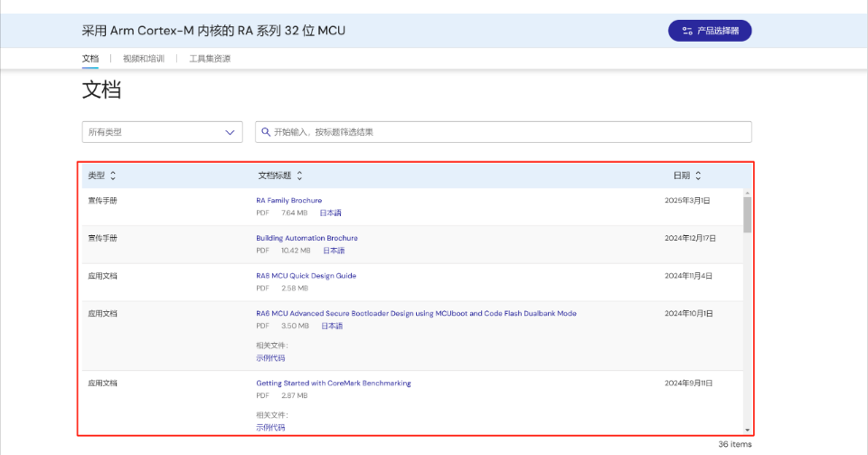
Task: Click the date 2024年10月1日
Action: coord(689,313)
